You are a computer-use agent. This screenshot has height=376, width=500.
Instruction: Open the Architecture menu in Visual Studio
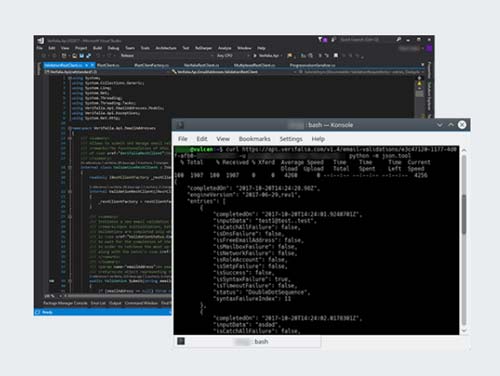166,48
